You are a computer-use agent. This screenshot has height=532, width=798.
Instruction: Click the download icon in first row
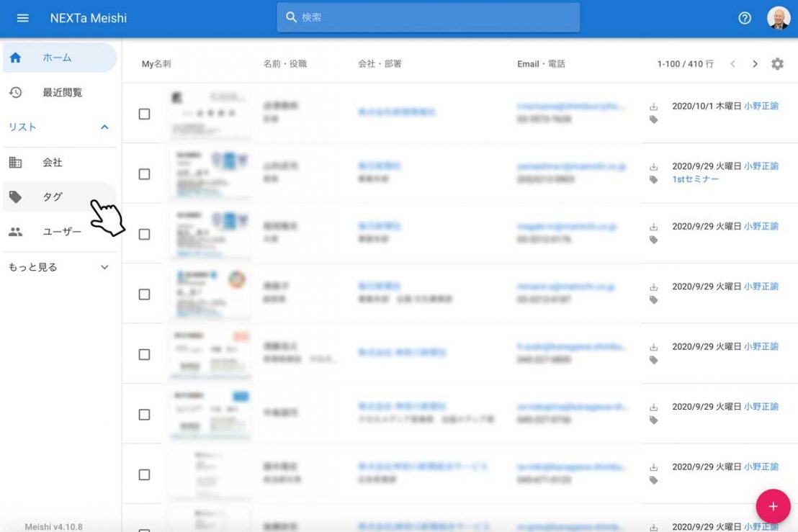(654, 107)
